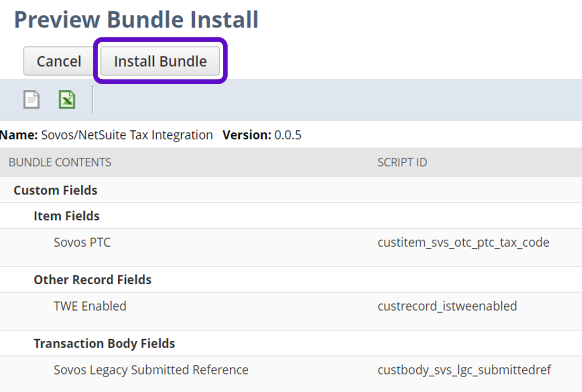Click the Sovos/NetSuite Tax Integration bundle name

coord(127,135)
